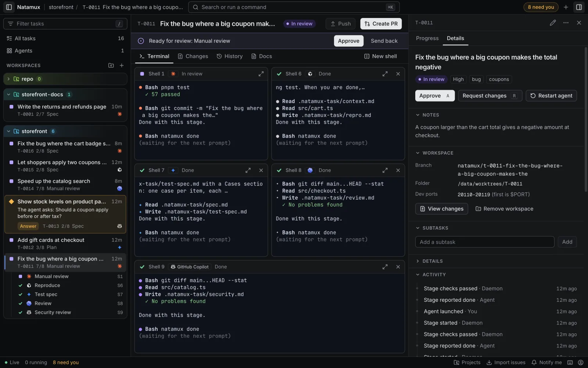
Task: Open the edit pencil icon for T-0011
Action: [x=553, y=23]
